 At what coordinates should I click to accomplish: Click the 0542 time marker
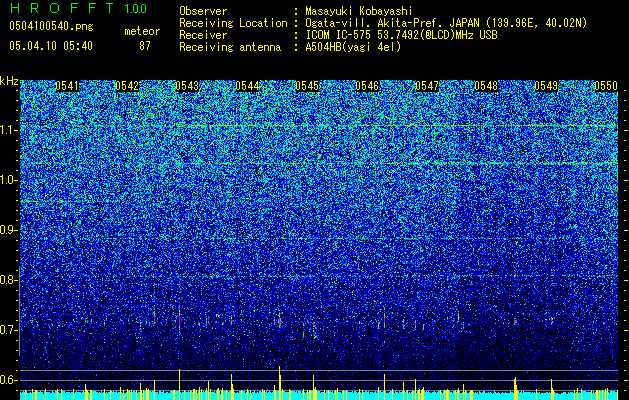coord(127,86)
